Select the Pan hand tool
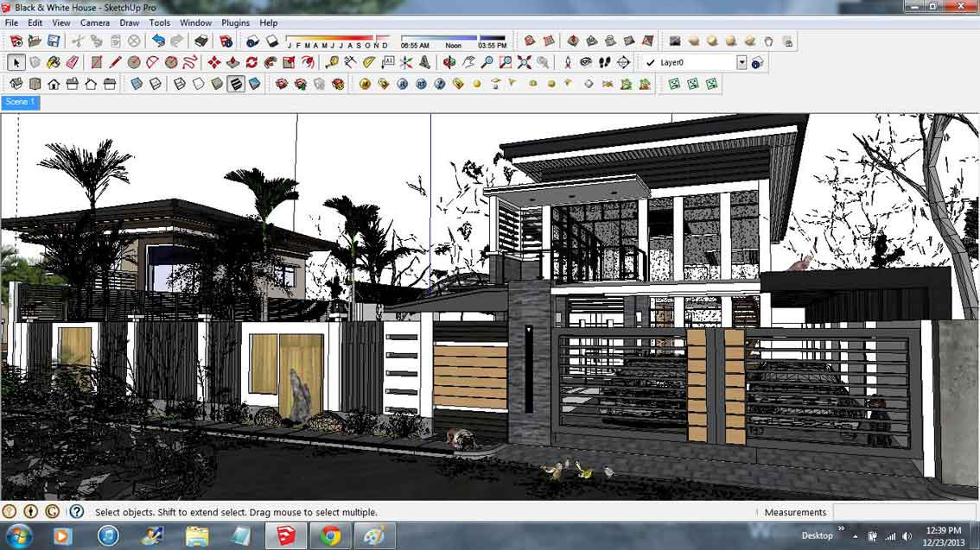 tap(468, 62)
